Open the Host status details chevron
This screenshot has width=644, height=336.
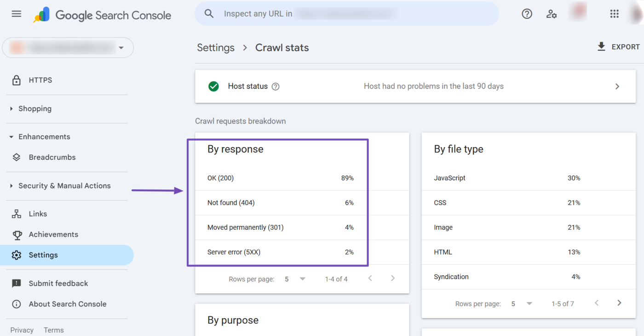click(617, 86)
